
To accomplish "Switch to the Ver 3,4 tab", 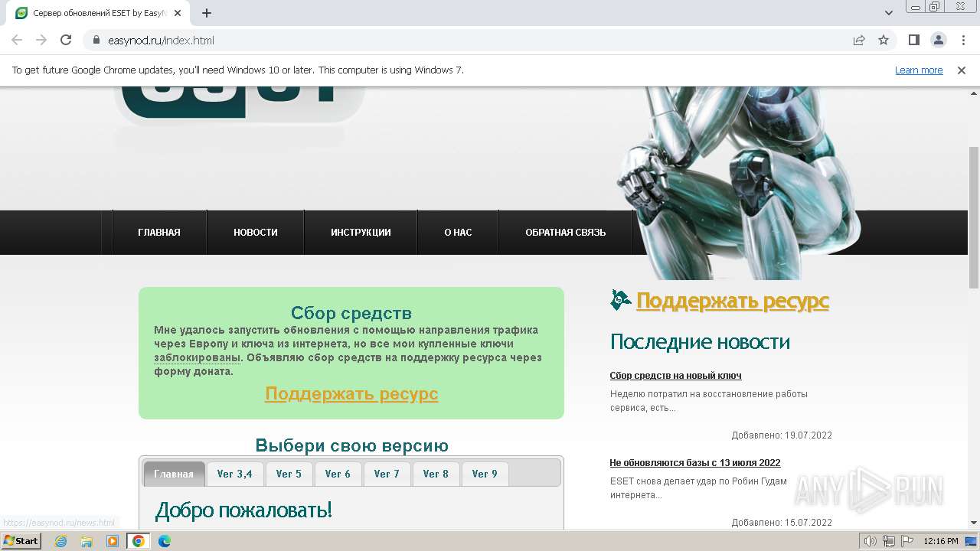I will coord(234,474).
